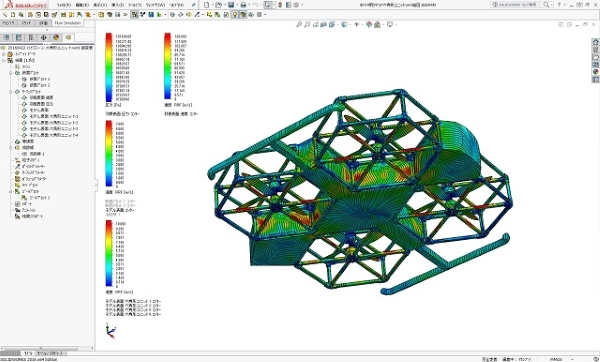600x362 pixels.
Task: Open the DisplayManager color sphere tab
Action: 56,38
